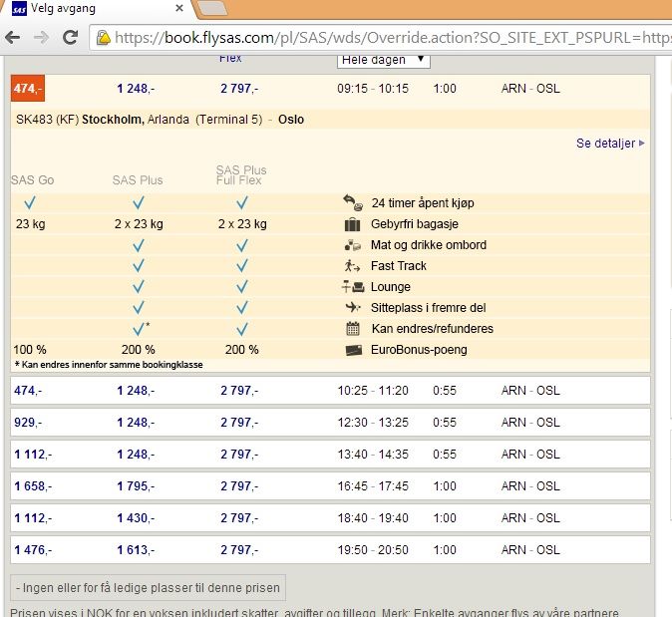
Task: Select 1 112,- fare for 13:40 departure
Action: tap(33, 455)
